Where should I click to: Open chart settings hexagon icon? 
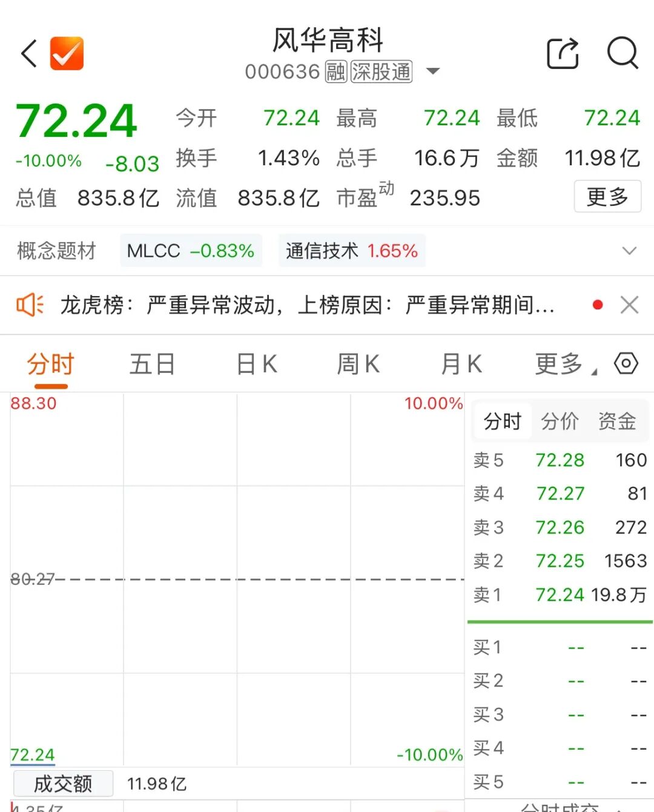626,363
